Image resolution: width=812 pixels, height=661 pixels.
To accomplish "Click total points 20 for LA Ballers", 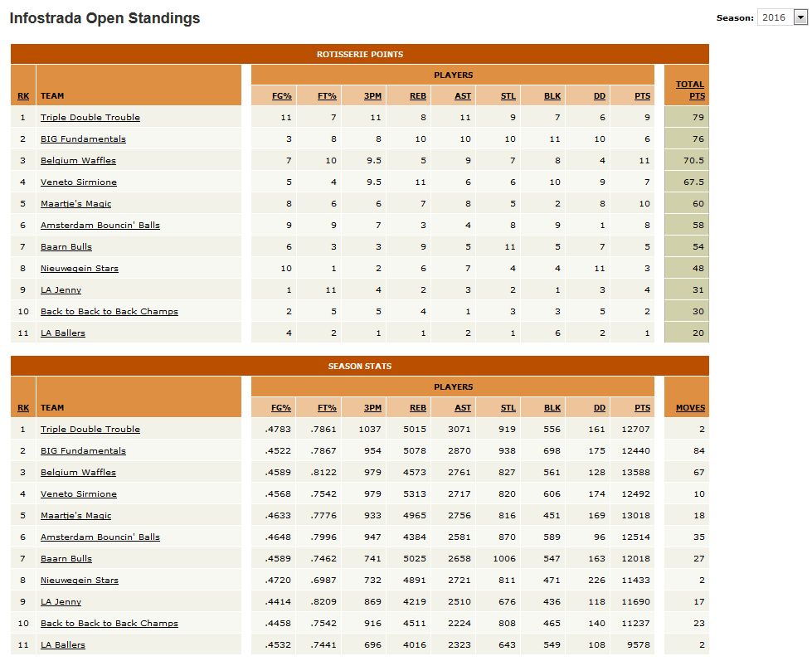I will 698,333.
